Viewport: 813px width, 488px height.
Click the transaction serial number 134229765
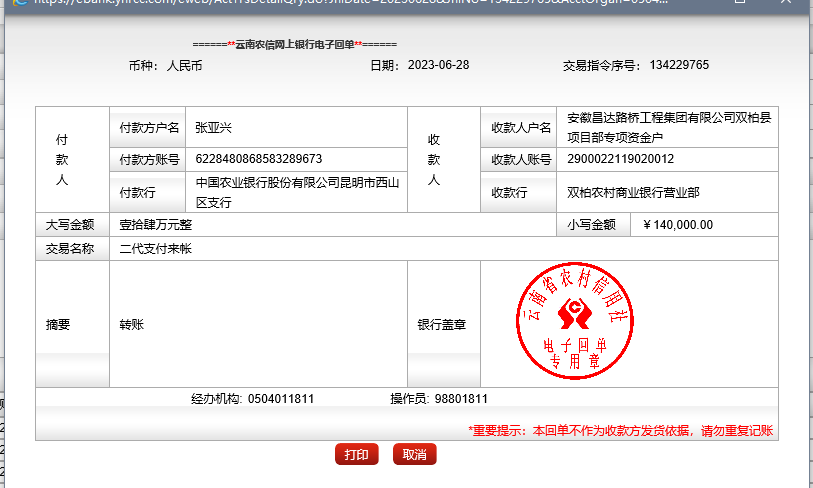point(679,65)
